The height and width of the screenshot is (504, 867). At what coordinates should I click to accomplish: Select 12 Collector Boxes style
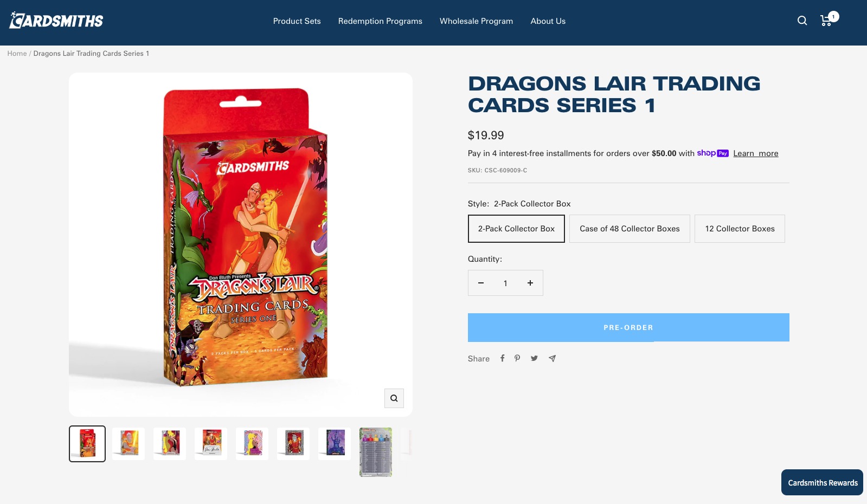pos(740,229)
